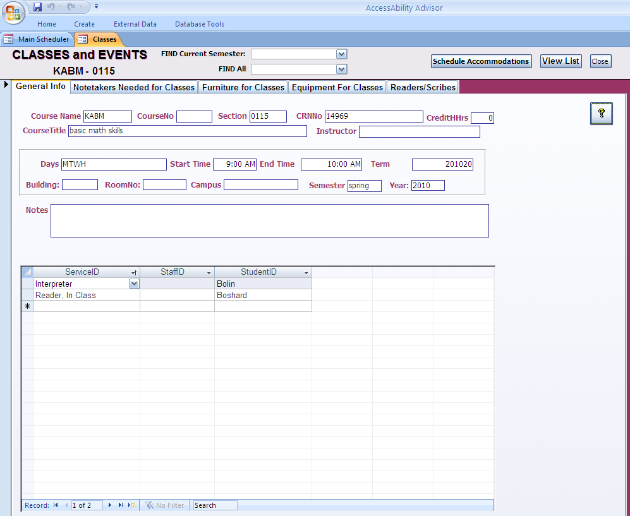The height and width of the screenshot is (516, 630).
Task: Go to first record in navigation bar
Action: coord(56,505)
